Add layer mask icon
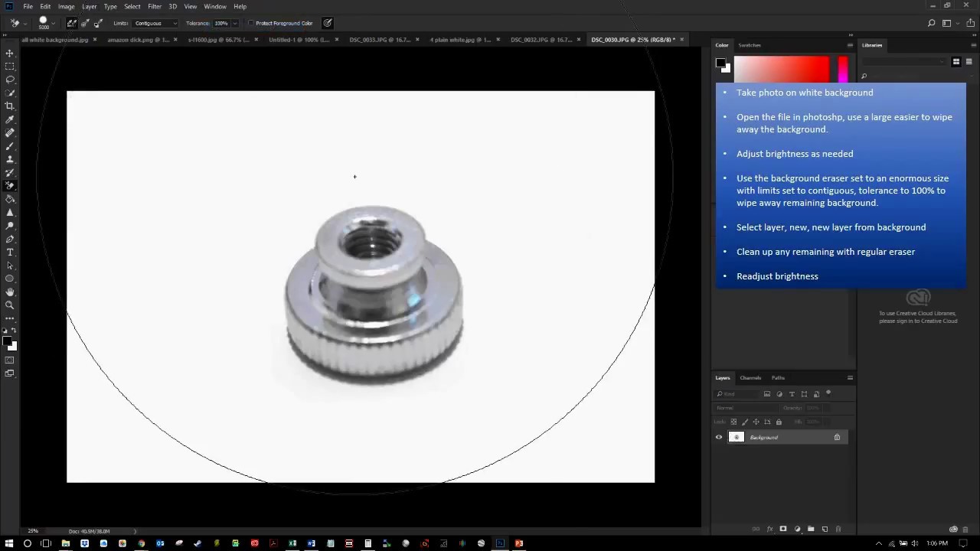This screenshot has width=980, height=551. pos(783,529)
